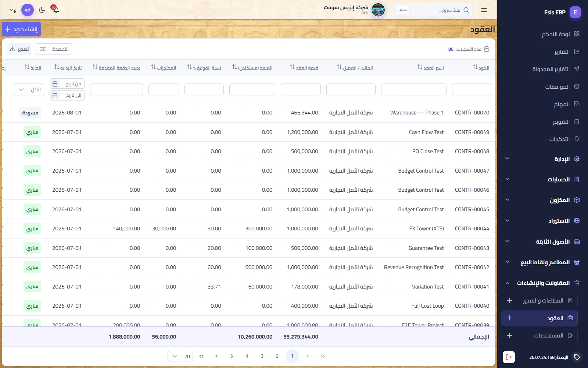Open contract CONTR-00070 row
This screenshot has width=588, height=368.
click(248, 113)
